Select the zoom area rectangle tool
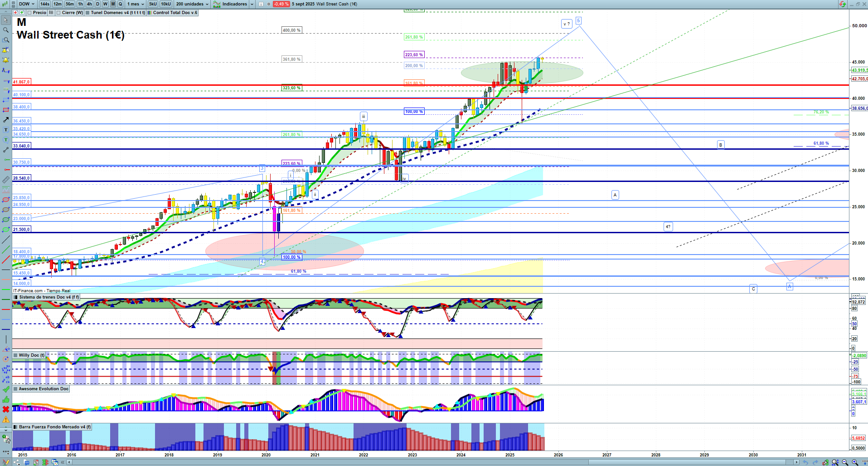Screen dimensions: 868x466 (6, 40)
